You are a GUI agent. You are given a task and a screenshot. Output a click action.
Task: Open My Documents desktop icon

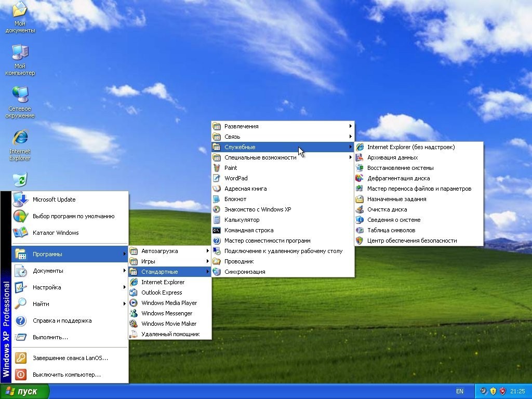click(x=20, y=17)
